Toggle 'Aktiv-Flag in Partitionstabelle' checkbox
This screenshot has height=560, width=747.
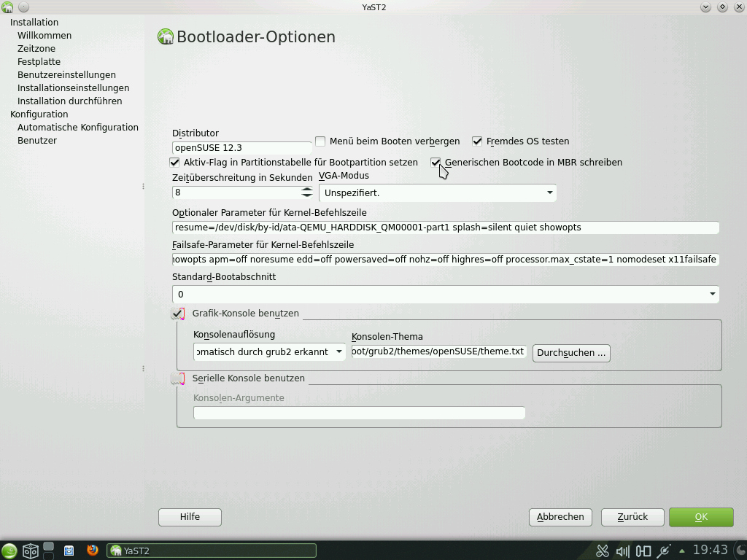(x=174, y=163)
